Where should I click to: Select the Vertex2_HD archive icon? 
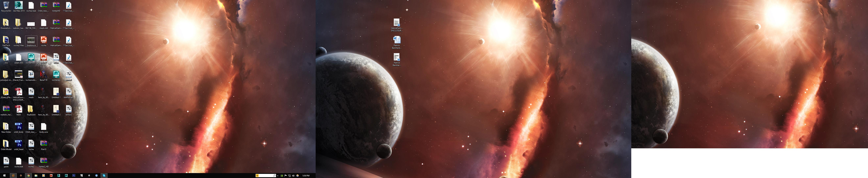coord(43,162)
